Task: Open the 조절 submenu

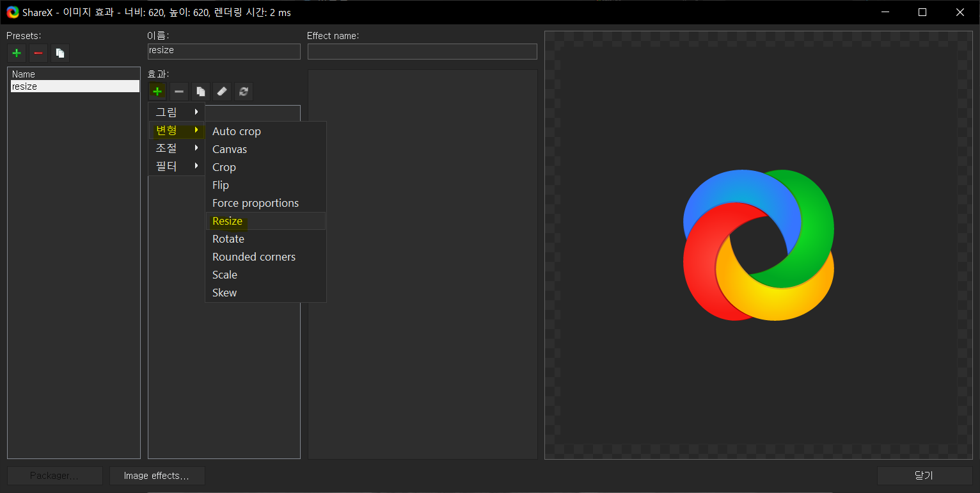Action: click(x=177, y=148)
